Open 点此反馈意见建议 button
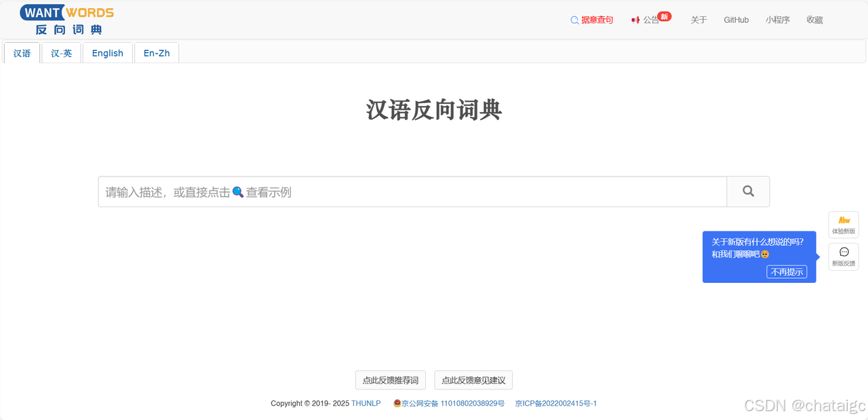868x420 pixels. click(473, 380)
